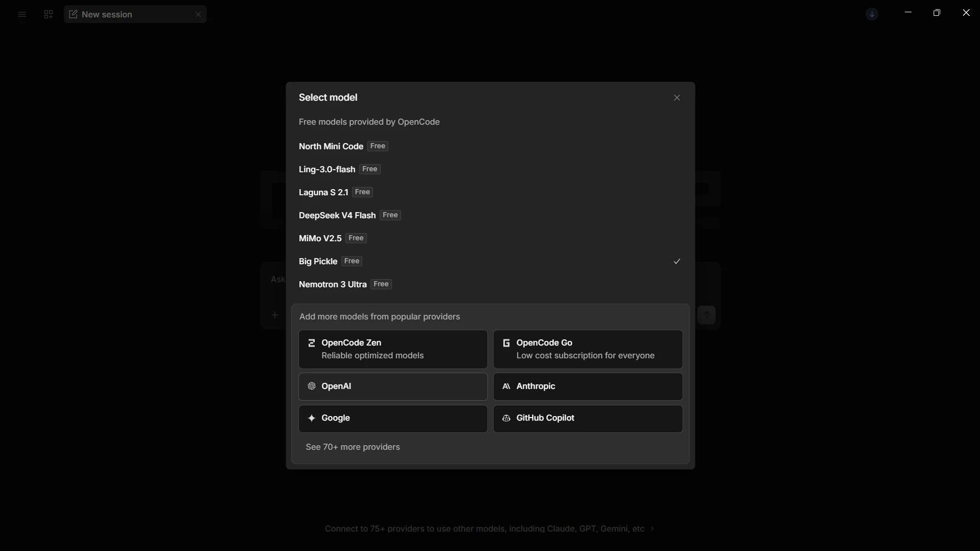
Task: Select the Ling-3.0-flash model
Action: (490, 169)
